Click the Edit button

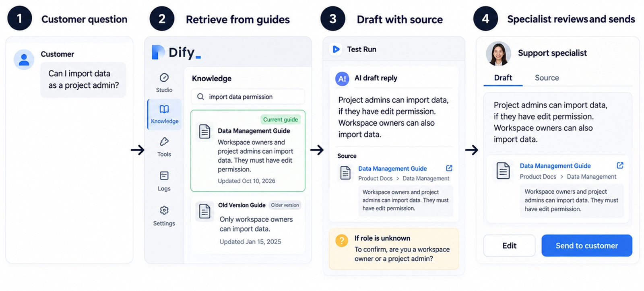click(x=509, y=246)
